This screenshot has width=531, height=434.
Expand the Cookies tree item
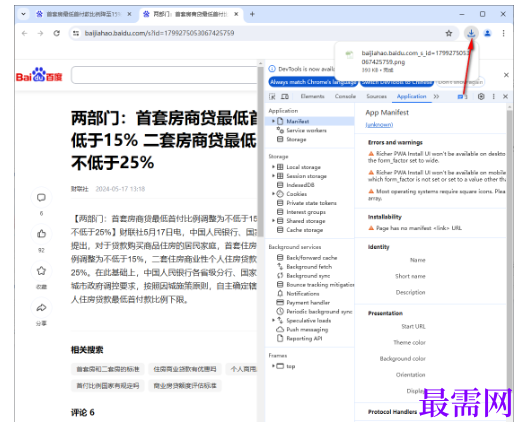pyautogui.click(x=273, y=194)
